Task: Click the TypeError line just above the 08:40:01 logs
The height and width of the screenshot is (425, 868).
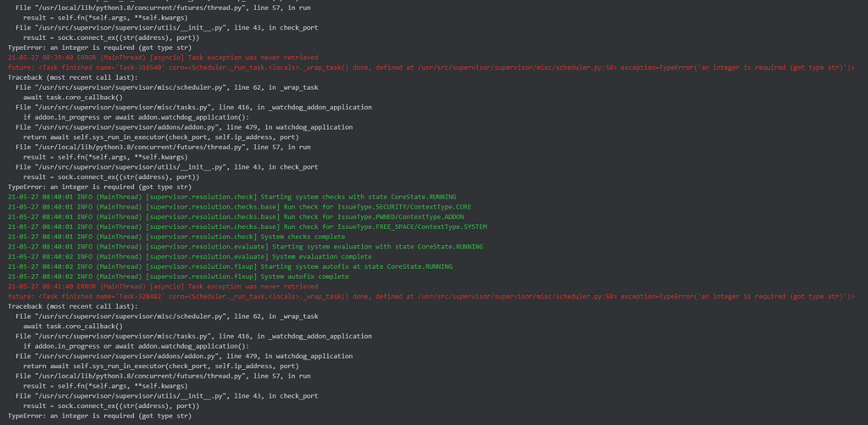Action: tap(99, 187)
